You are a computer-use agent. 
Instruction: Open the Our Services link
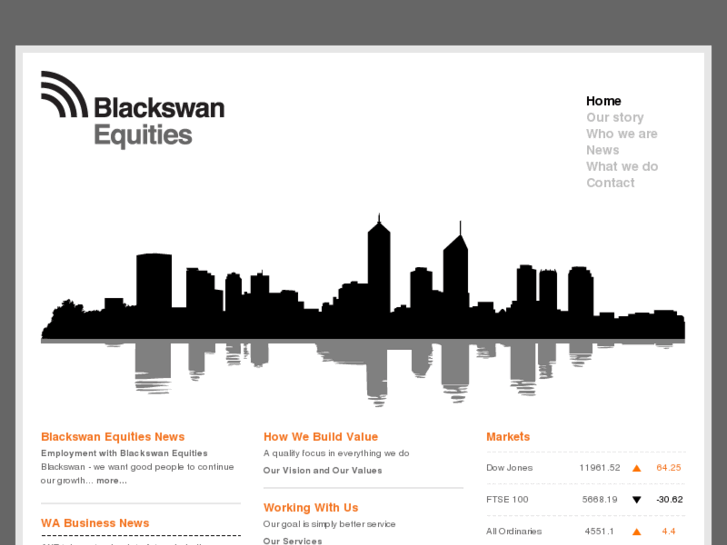(293, 541)
